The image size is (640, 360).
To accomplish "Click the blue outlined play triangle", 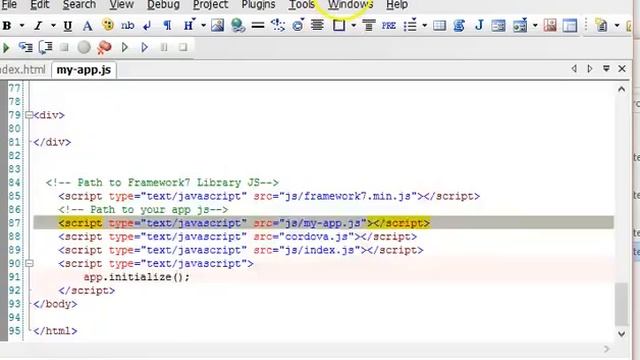I will click(x=144, y=47).
